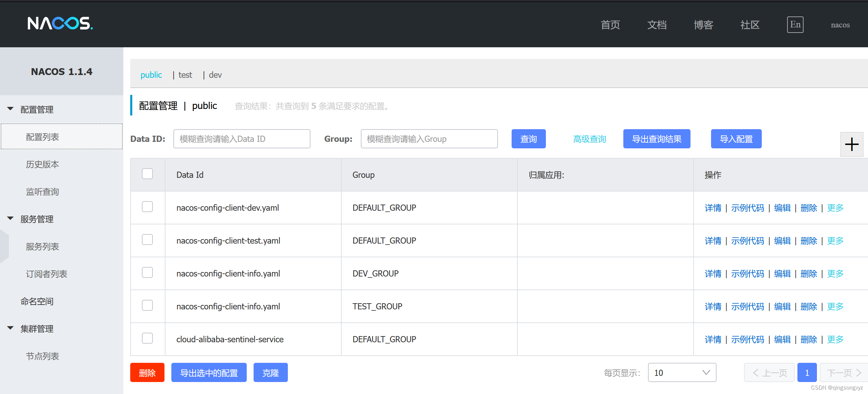The image size is (868, 394).
Task: Select 监听查询 in the sidebar
Action: click(x=42, y=192)
